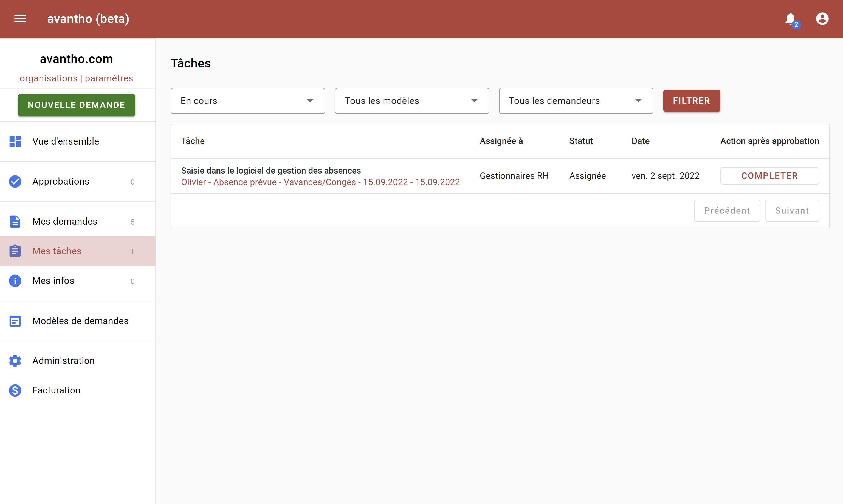Click the NOUVELLE DEMANDE button
Viewport: 843px width, 504px height.
[x=77, y=105]
